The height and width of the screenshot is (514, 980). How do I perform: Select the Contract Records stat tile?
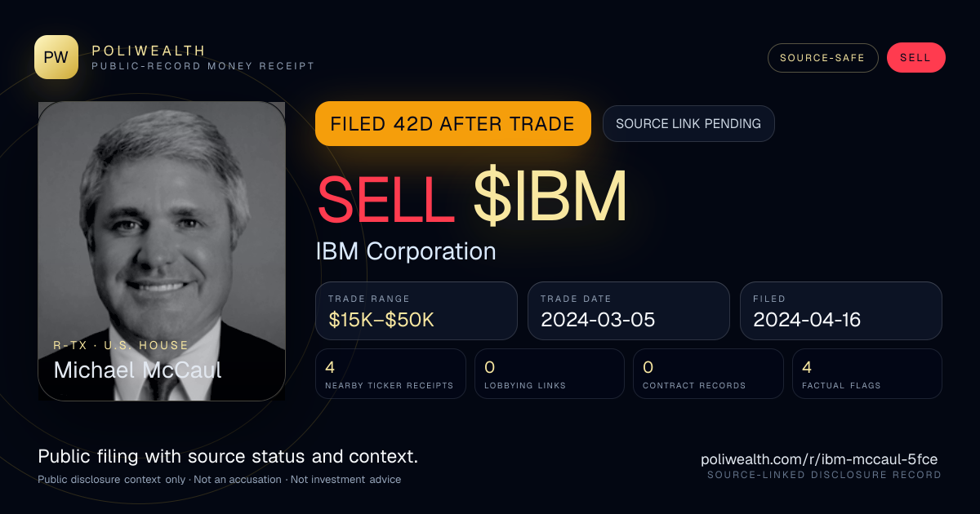708,374
